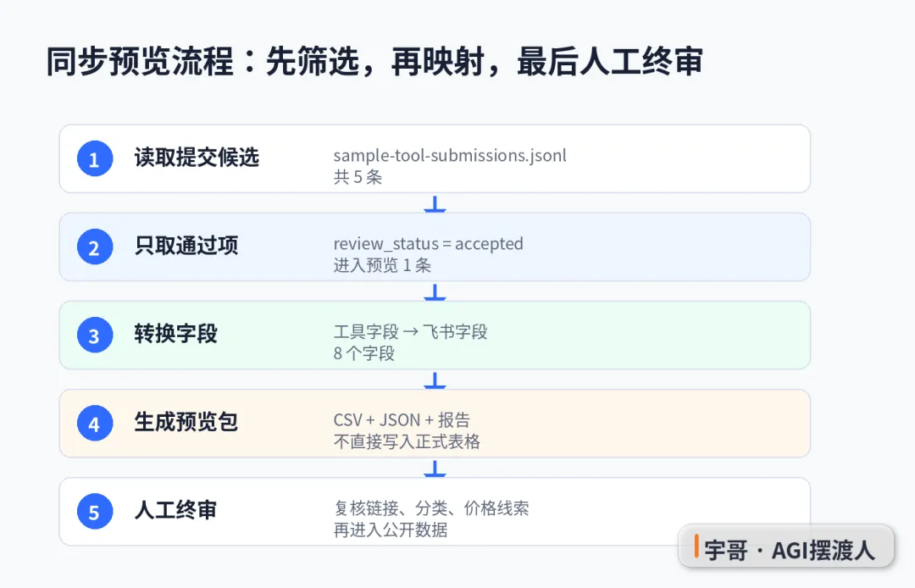Viewport: 915px width, 588px height.
Task: Select the 读取提交候选 step title
Action: tap(197, 158)
